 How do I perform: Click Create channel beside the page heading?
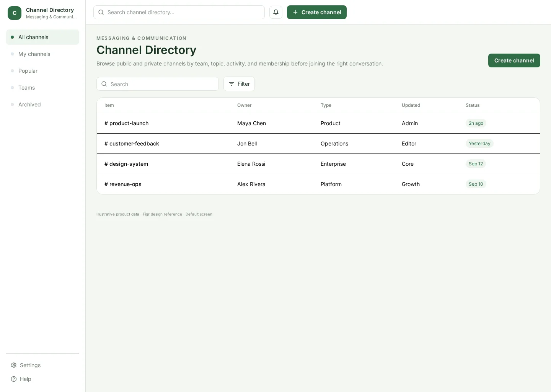(x=514, y=60)
